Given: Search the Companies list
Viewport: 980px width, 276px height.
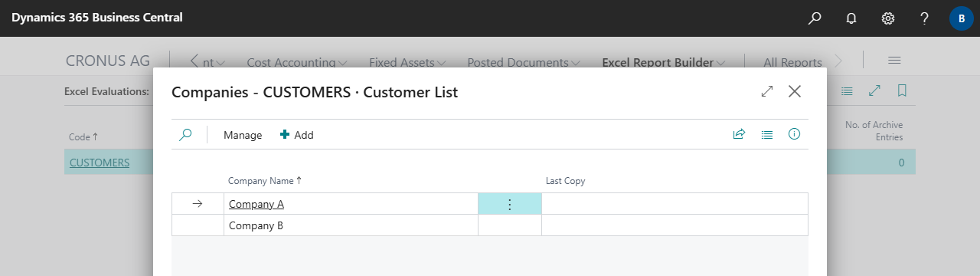Looking at the screenshot, I should coord(185,135).
